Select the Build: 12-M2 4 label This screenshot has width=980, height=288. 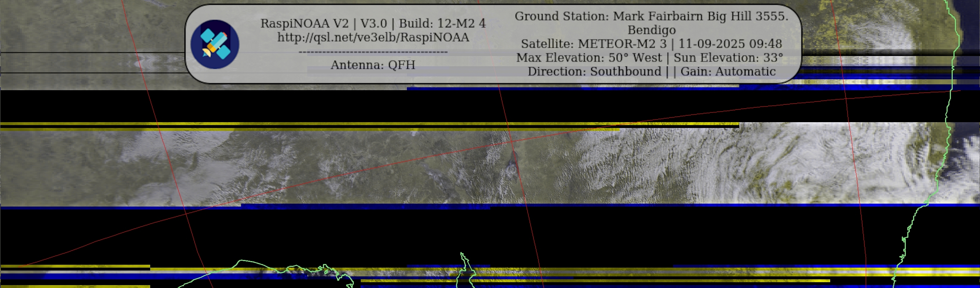click(x=442, y=24)
